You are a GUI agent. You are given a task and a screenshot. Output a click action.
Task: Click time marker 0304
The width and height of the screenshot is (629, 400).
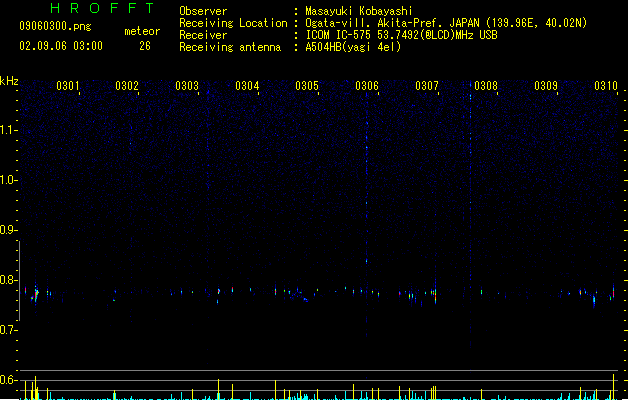pos(247,86)
